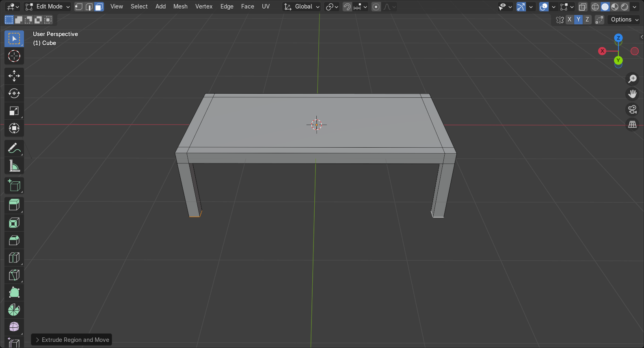The width and height of the screenshot is (644, 348).
Task: Open the Edit Mode dropdown
Action: point(48,6)
